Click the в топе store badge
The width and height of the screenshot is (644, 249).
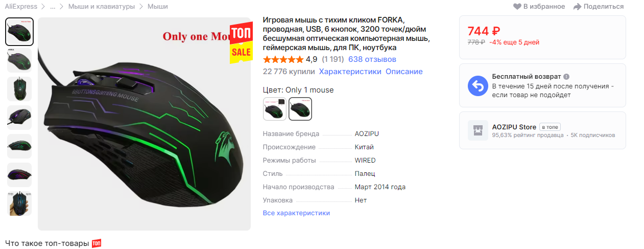[551, 127]
